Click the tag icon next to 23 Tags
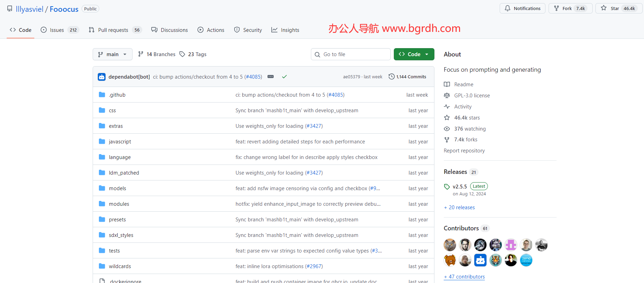This screenshot has width=644, height=283. pos(182,54)
